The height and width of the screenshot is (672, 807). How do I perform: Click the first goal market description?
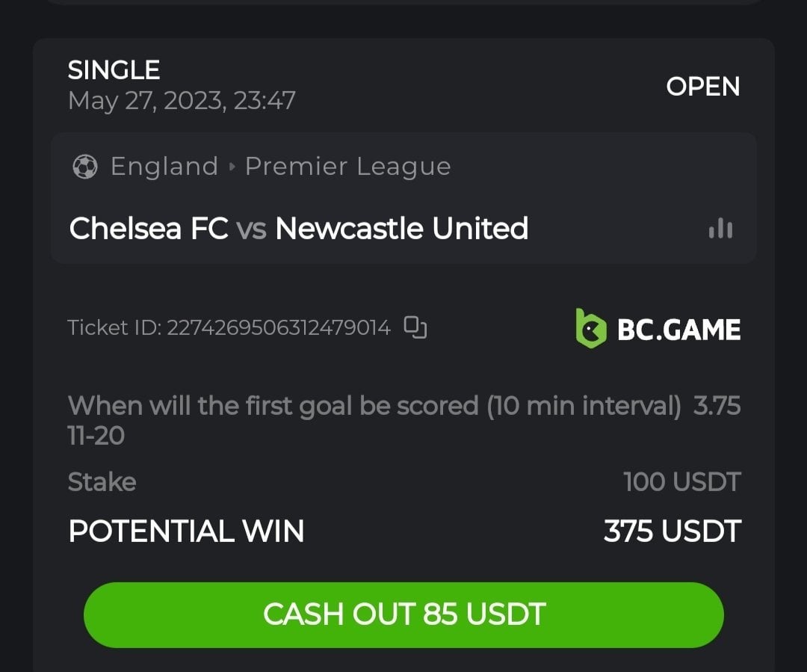[x=374, y=406]
